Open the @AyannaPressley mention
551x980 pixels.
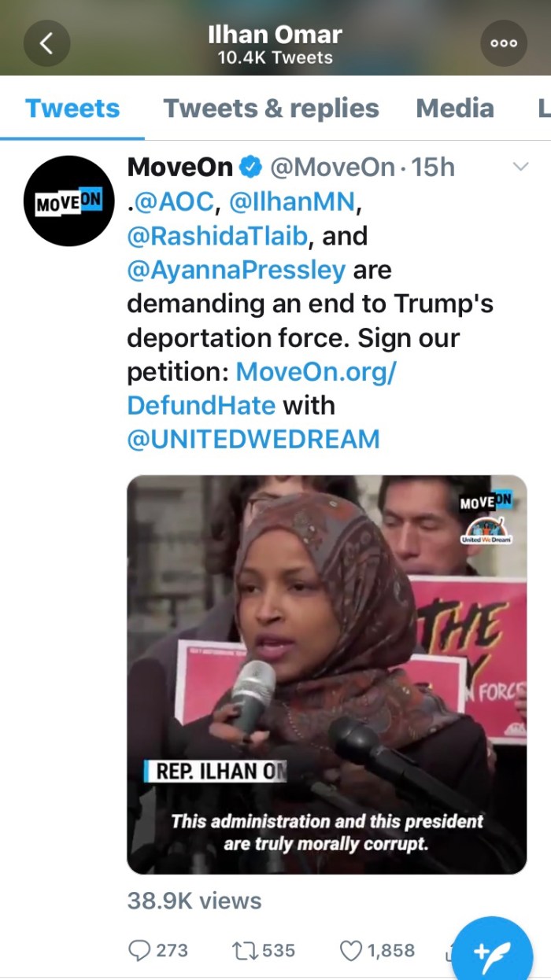[x=236, y=270]
